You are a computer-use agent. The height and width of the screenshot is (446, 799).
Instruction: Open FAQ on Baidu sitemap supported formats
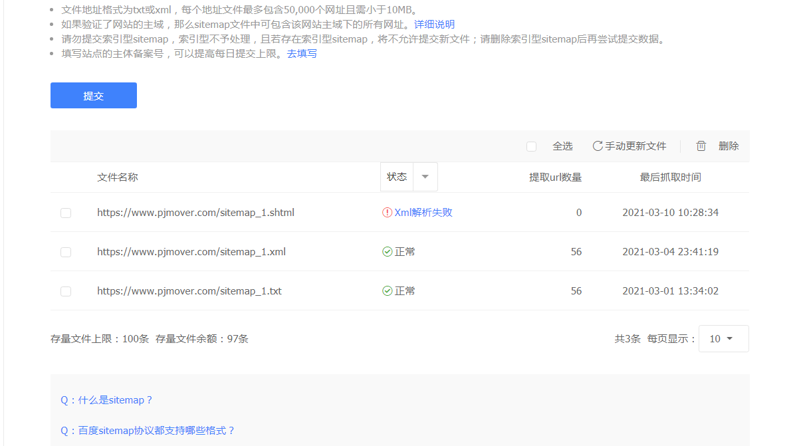tap(148, 431)
